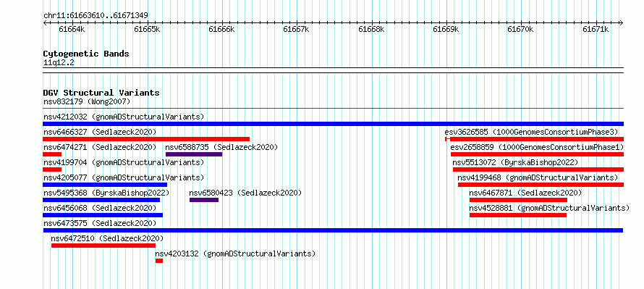Image resolution: width=644 pixels, height=289 pixels.
Task: Select the red bar under nsv4199468
Action: (541, 185)
